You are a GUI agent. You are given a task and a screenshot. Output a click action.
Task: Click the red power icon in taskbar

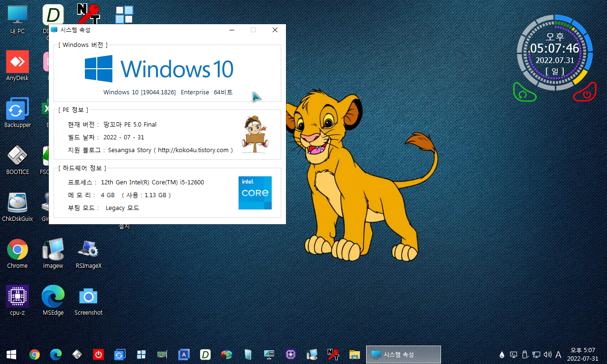click(99, 354)
